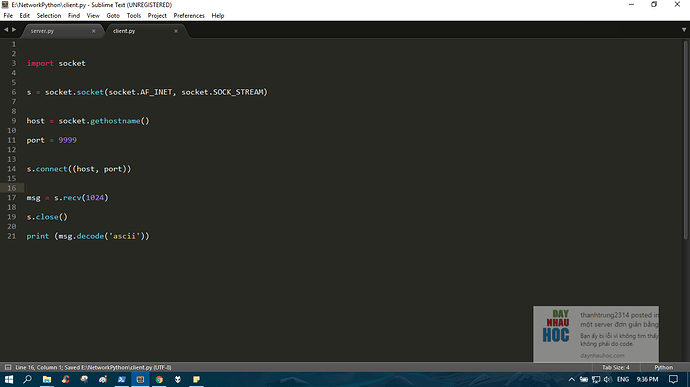Show hidden system tray icons

(572, 379)
